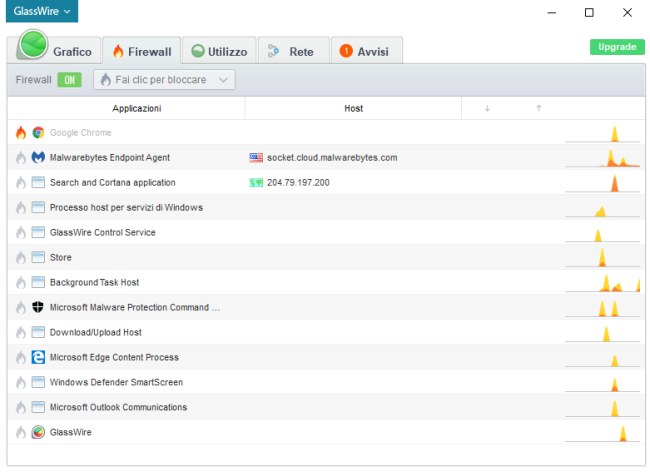The height and width of the screenshot is (472, 650).
Task: Block Microsoft Edge Content Process flame
Action: (x=21, y=358)
